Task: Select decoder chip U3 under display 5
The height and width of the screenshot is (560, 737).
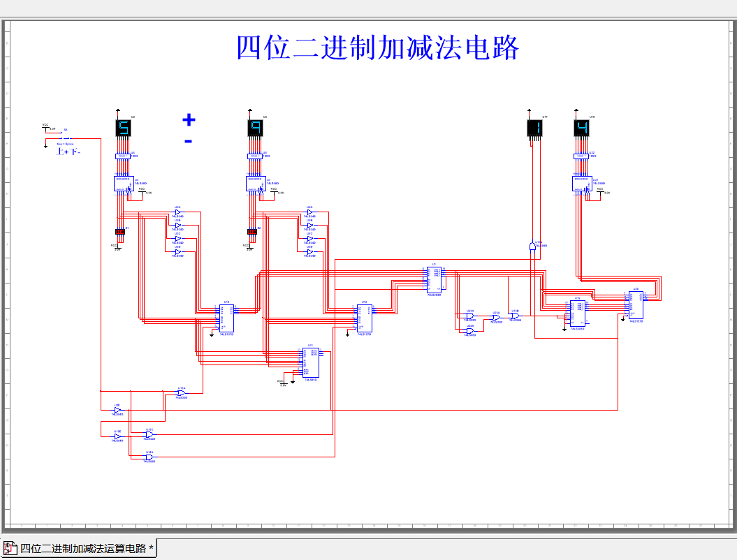Action: 124,183
